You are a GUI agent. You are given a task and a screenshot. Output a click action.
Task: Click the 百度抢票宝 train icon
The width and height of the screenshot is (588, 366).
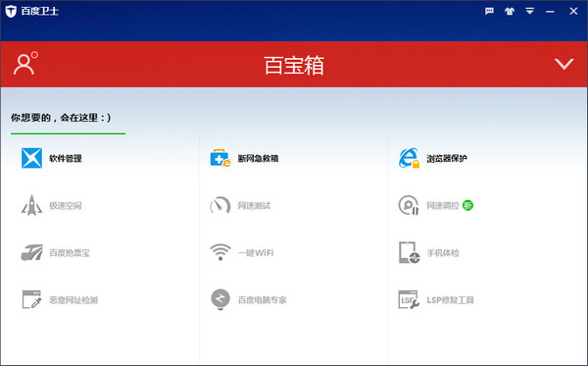coord(32,252)
